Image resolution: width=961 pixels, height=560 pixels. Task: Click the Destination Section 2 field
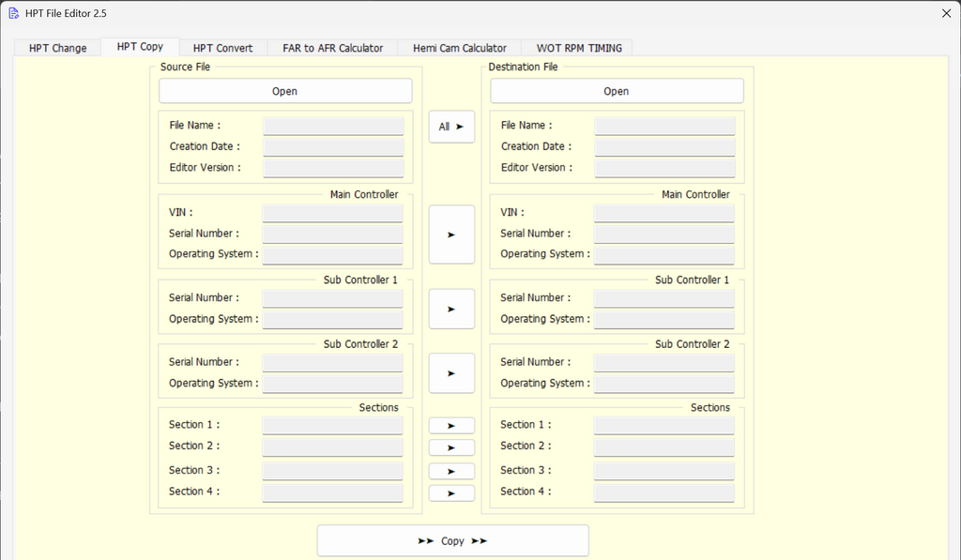tap(664, 446)
